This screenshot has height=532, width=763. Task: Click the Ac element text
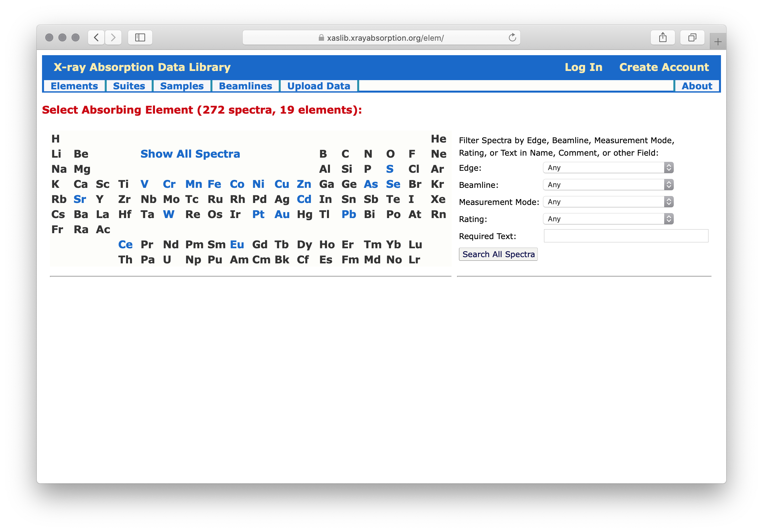point(103,230)
